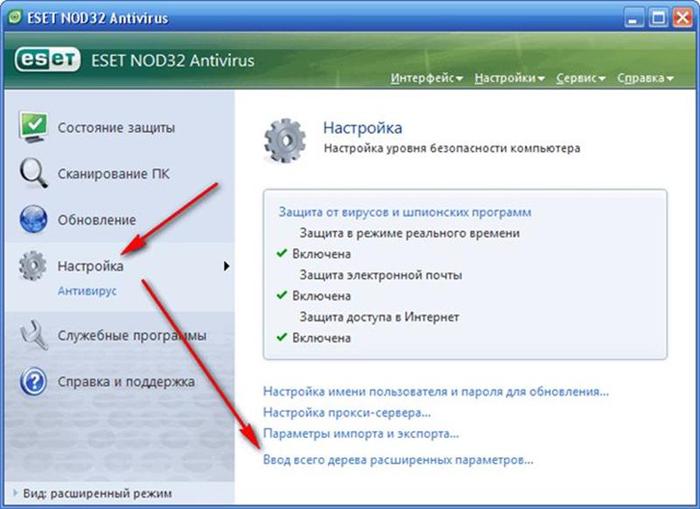This screenshot has width=700, height=509.
Task: Open the Справка dropdown menu
Action: (x=645, y=78)
